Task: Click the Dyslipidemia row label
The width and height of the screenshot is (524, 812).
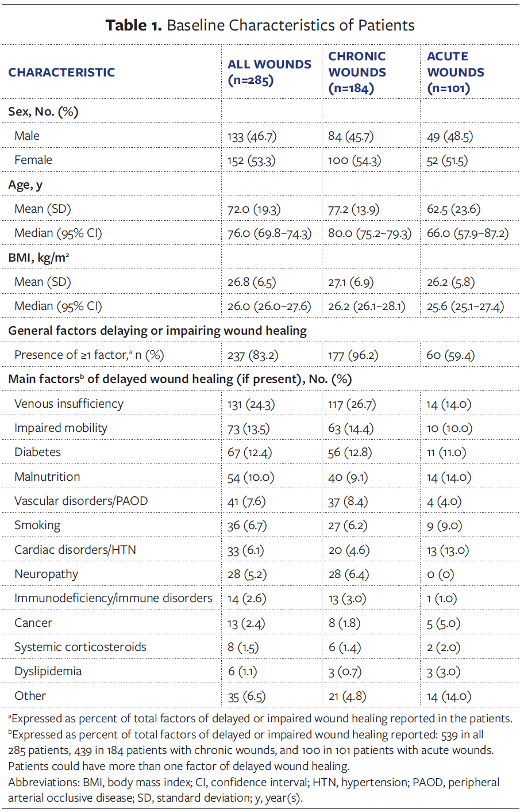Action: coord(48,671)
